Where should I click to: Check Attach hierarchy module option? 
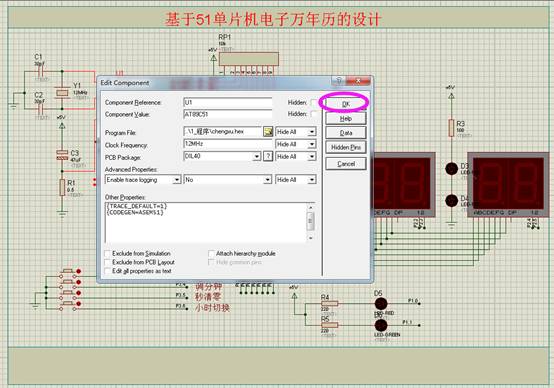(x=211, y=253)
